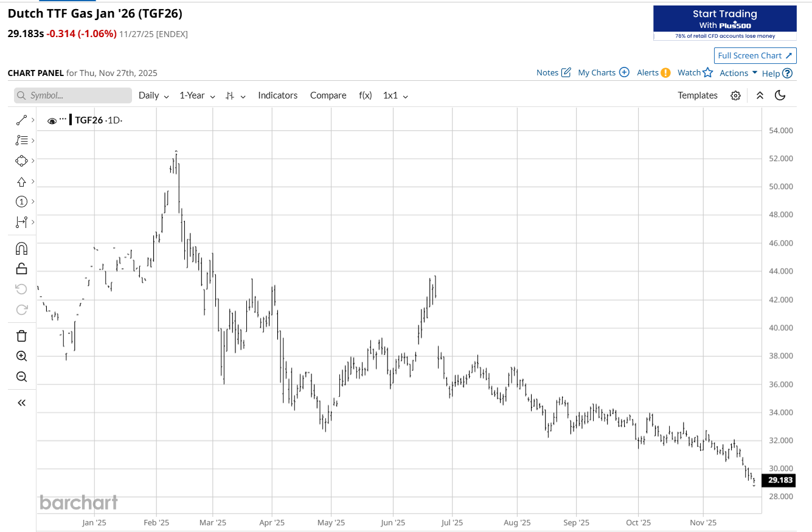Enable the magnet snap tool

coord(21,248)
